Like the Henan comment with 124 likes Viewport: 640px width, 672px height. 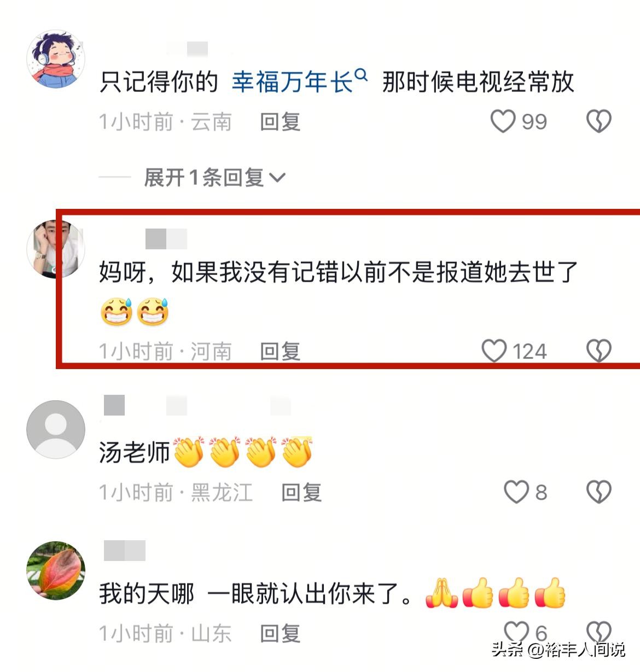[494, 351]
